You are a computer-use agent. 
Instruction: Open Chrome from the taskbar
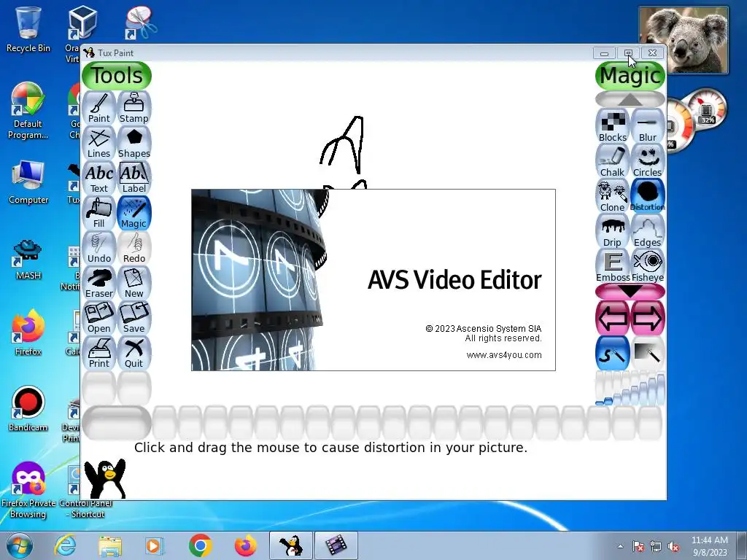click(200, 545)
